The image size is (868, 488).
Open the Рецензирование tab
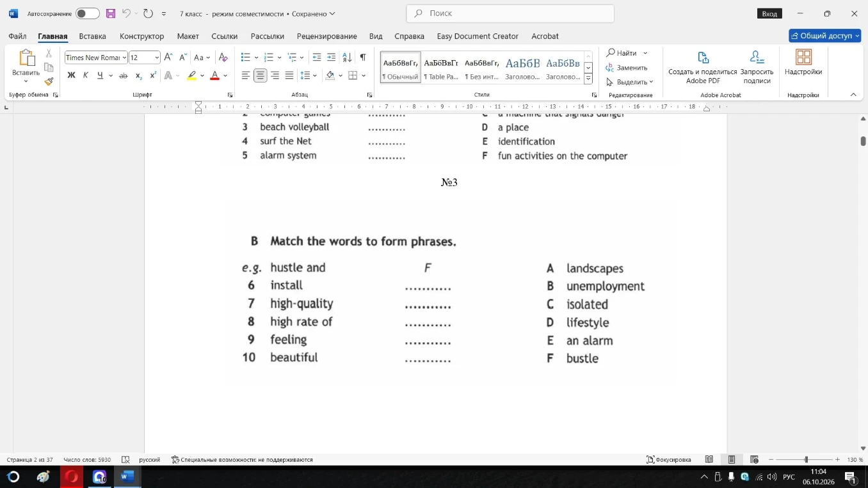click(x=327, y=36)
